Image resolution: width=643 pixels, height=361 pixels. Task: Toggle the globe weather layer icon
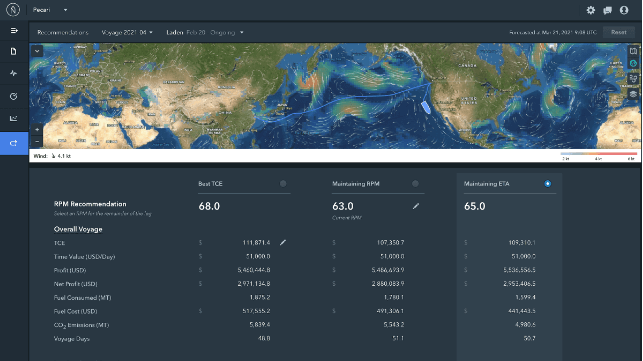pos(634,64)
